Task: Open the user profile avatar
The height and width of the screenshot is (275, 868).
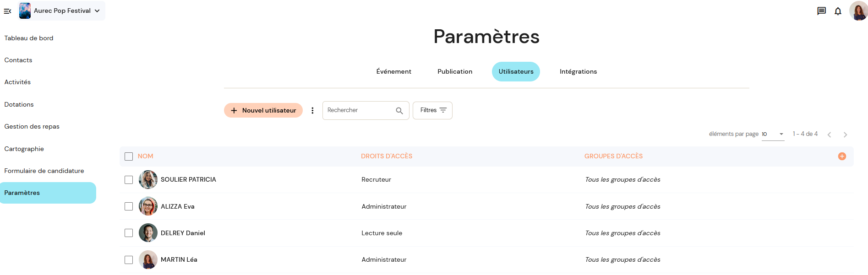Action: point(858,11)
